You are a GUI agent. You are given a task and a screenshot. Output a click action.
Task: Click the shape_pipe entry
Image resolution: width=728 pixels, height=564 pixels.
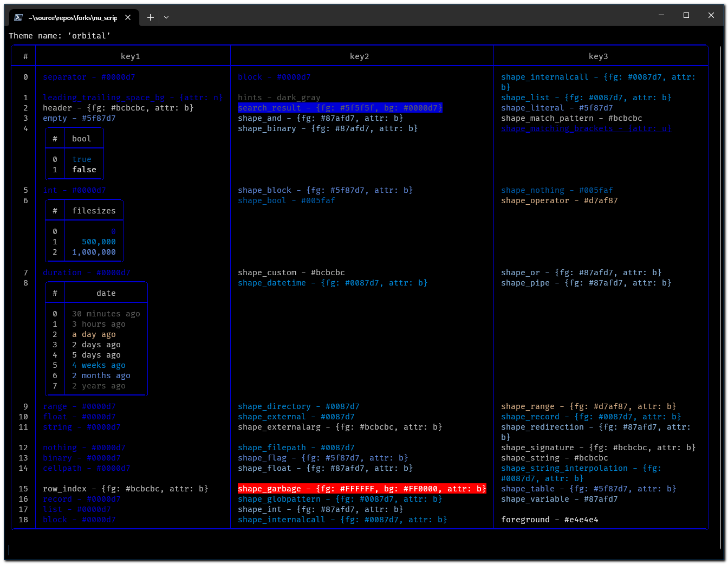tap(586, 283)
